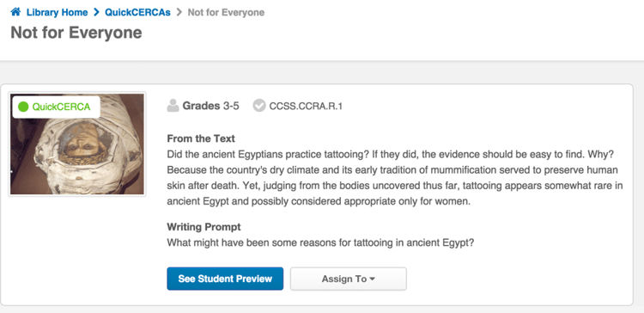Click the Writing Prompt heading

pyautogui.click(x=204, y=227)
